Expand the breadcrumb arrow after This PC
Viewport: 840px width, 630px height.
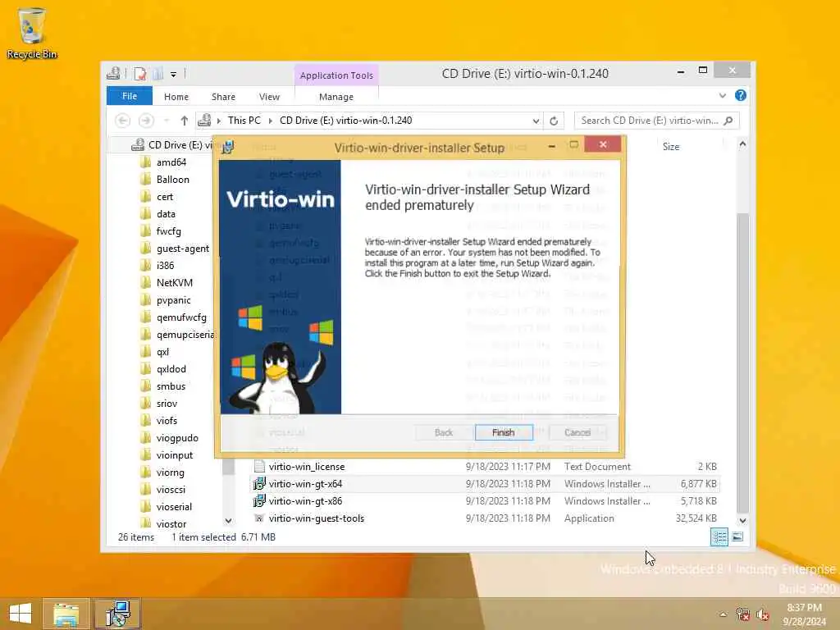(x=271, y=121)
